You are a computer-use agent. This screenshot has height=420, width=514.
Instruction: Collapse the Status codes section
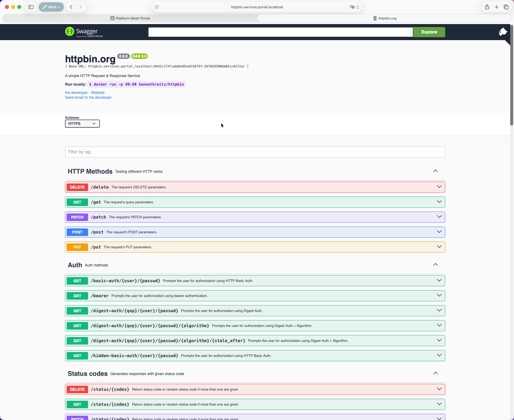(436, 373)
